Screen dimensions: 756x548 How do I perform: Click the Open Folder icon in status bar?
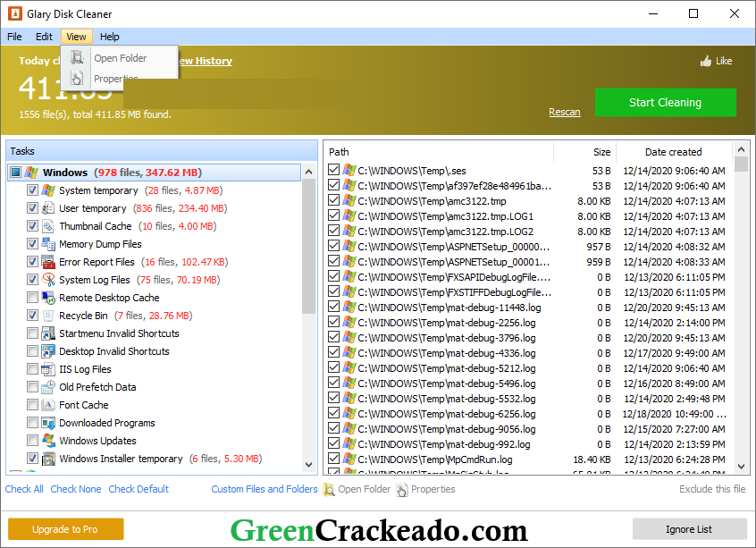tap(331, 489)
